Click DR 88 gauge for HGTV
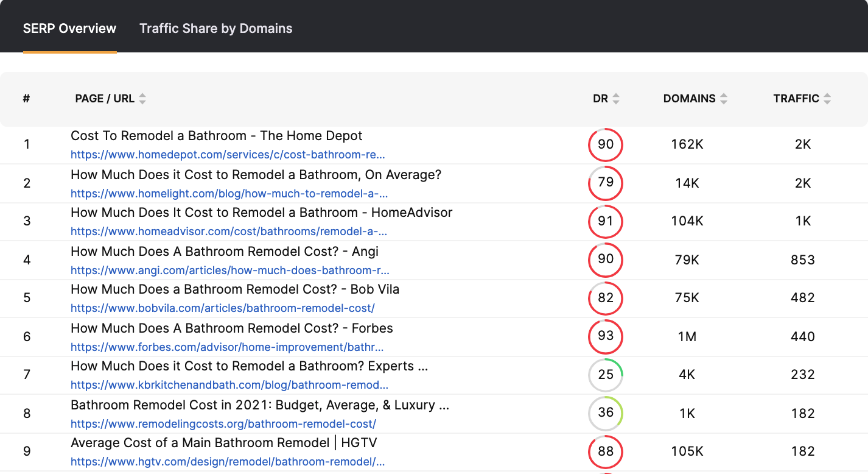This screenshot has width=868, height=474. coord(606,452)
